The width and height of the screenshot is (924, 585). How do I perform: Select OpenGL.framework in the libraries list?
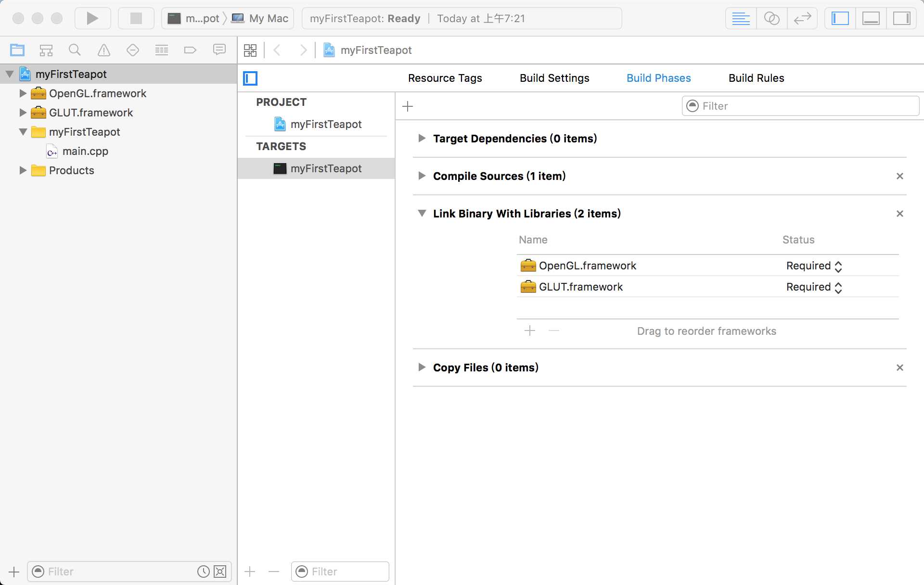point(708,266)
